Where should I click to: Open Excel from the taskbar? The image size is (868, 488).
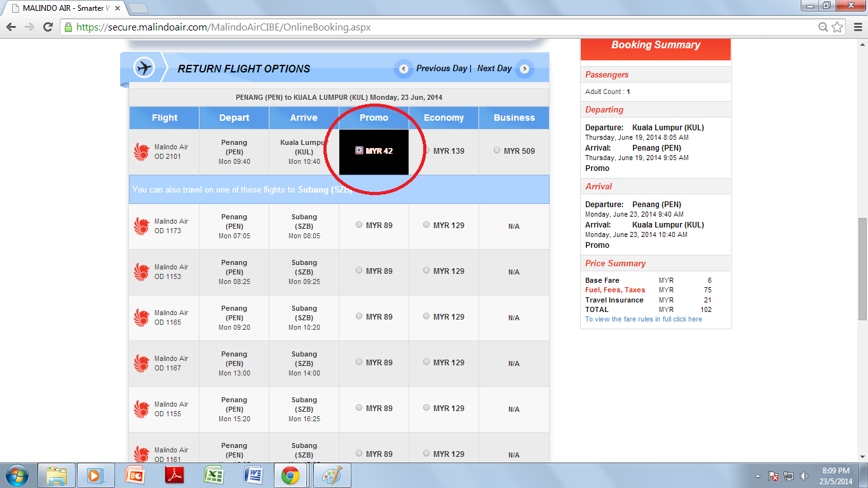tap(213, 476)
